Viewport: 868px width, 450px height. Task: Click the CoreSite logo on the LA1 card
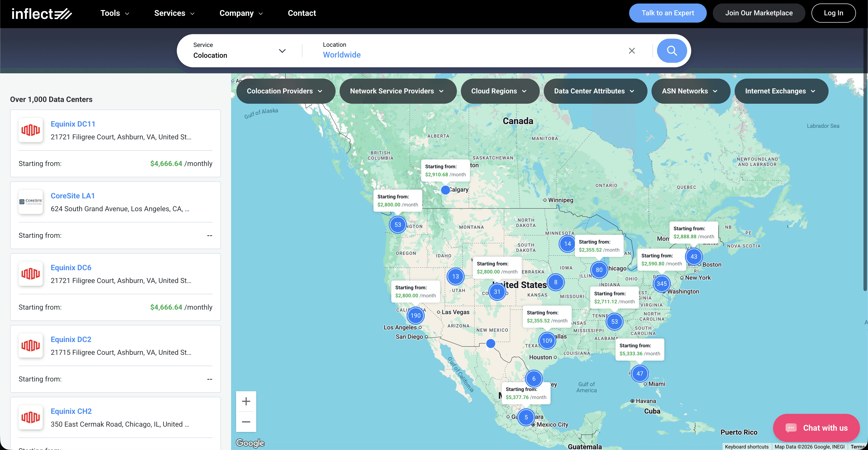click(30, 202)
